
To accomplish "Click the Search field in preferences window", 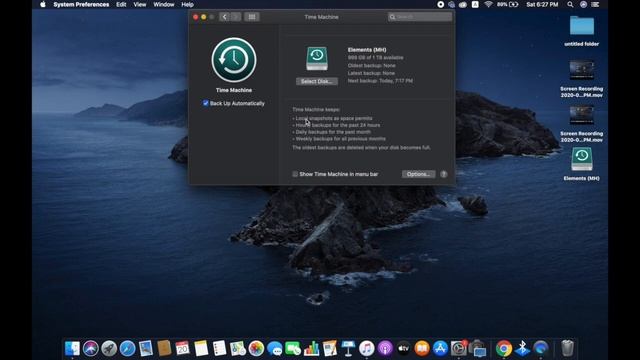I will click(x=420, y=17).
